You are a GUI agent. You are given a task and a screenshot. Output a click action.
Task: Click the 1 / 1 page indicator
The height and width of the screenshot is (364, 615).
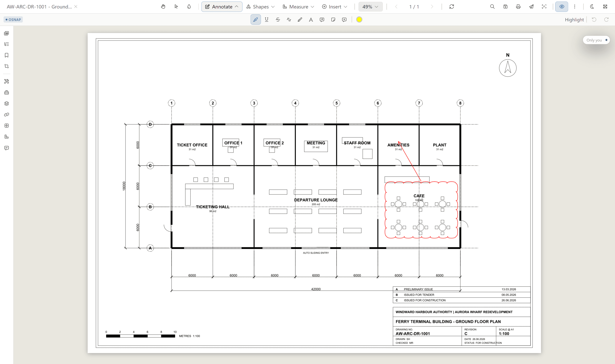tap(414, 7)
